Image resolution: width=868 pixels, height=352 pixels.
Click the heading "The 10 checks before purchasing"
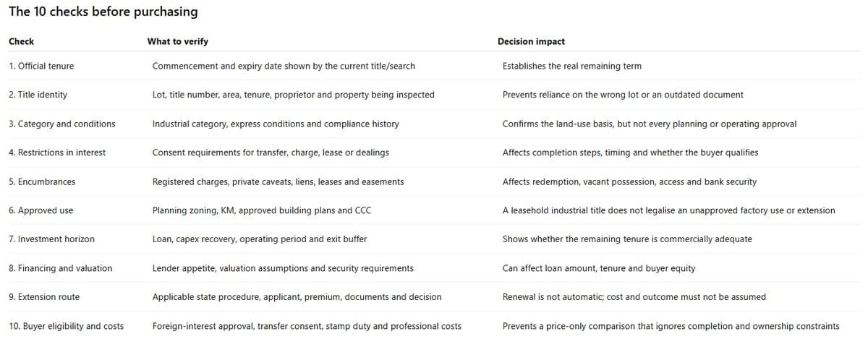[x=103, y=12]
